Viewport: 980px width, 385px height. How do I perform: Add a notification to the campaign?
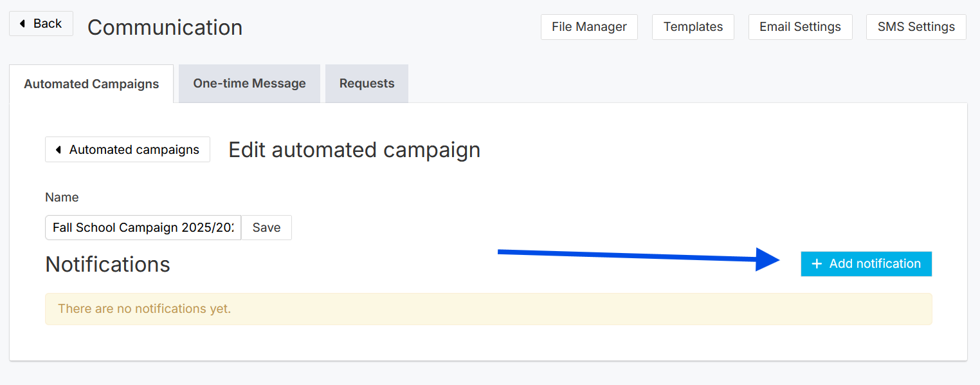coord(866,264)
